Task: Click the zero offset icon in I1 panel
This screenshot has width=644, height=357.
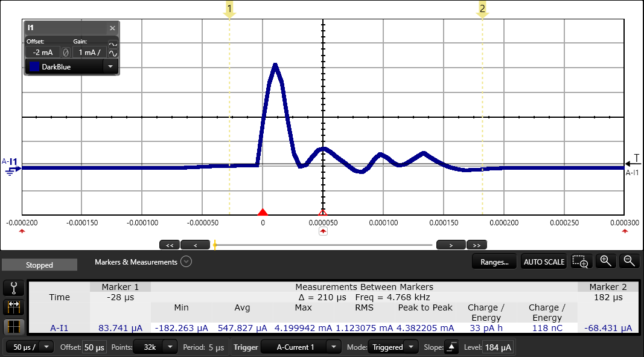Action: [66, 53]
